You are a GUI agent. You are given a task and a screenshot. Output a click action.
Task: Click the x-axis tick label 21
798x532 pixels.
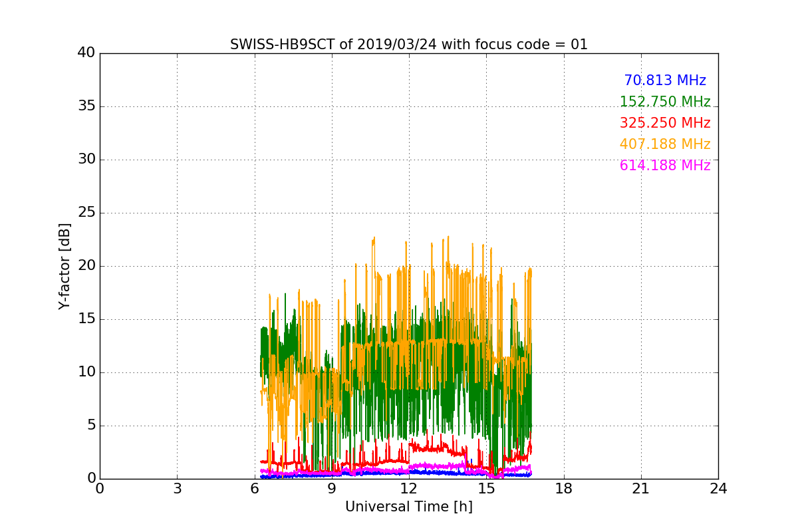coord(641,488)
